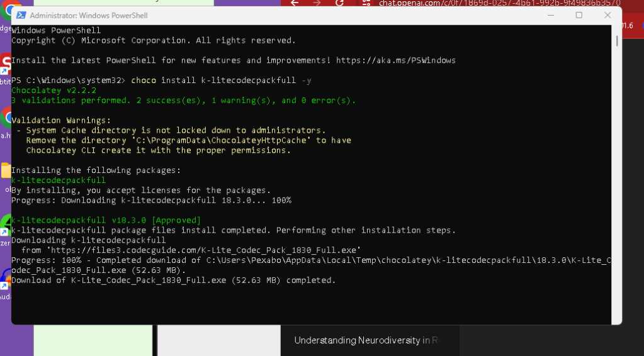Click the 'By installing, you accept licenses' line
This screenshot has height=356, width=644.
click(141, 191)
